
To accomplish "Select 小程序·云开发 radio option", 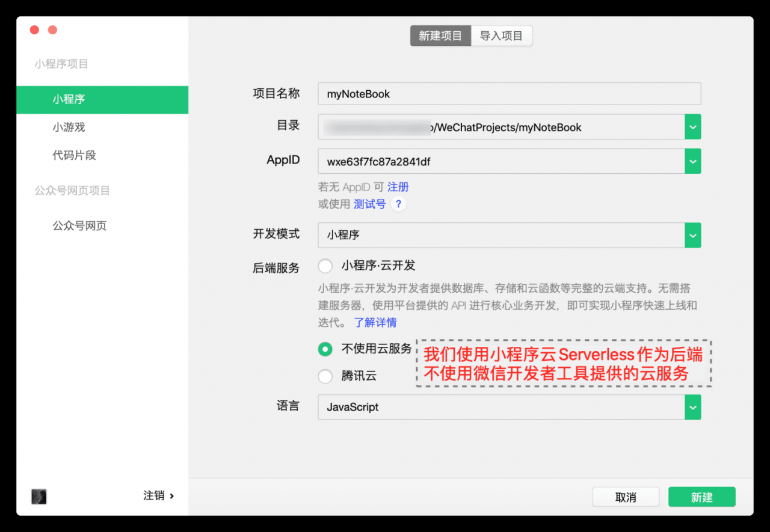I will point(325,266).
